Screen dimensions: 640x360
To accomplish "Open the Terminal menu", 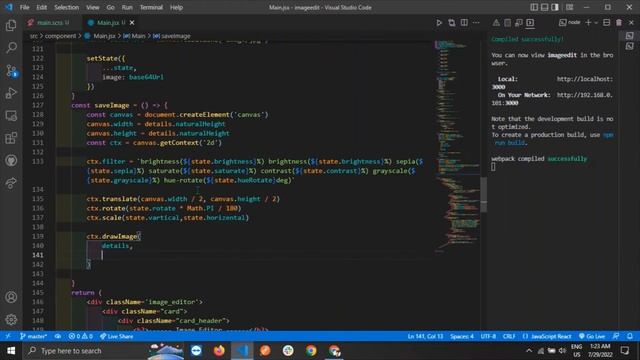I will pyautogui.click(x=151, y=7).
